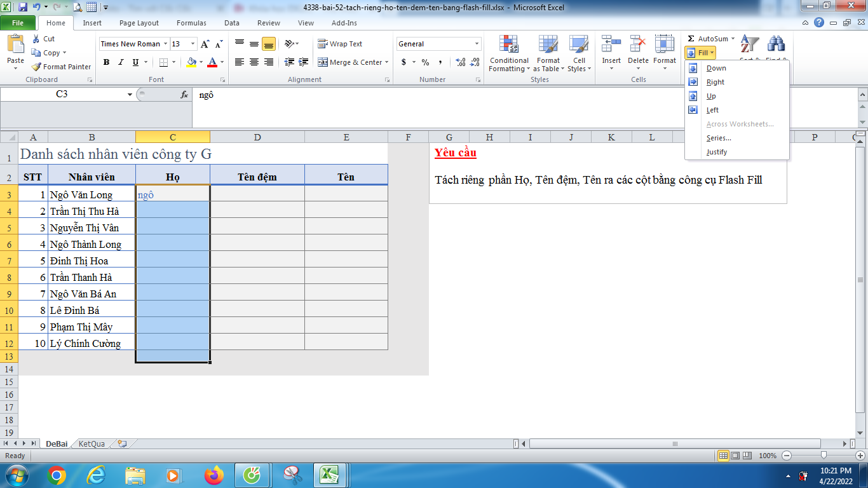Save the workbook from Quick Access Toolbar
This screenshot has height=488, width=868.
tap(23, 8)
